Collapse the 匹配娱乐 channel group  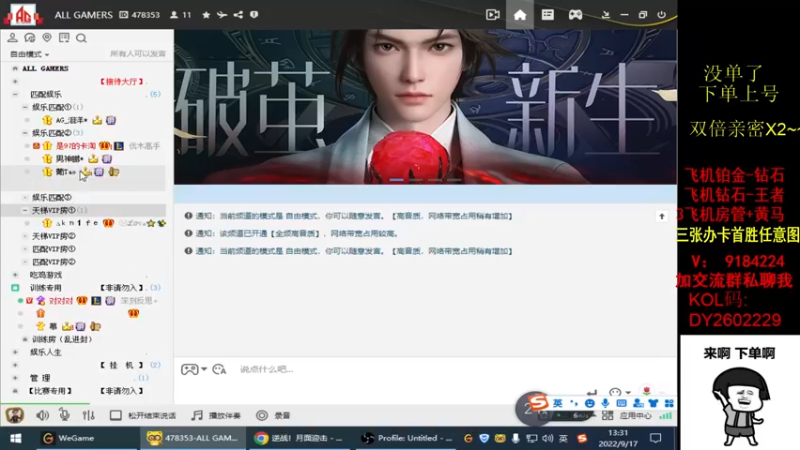[15, 94]
